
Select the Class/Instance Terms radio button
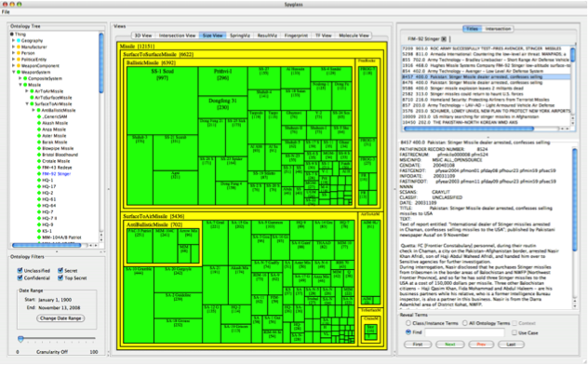coord(408,323)
